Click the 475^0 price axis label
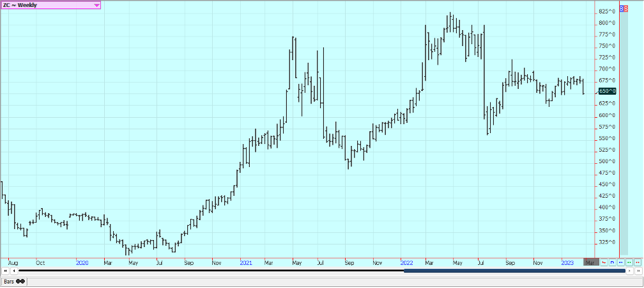644x288 pixels. coord(608,173)
